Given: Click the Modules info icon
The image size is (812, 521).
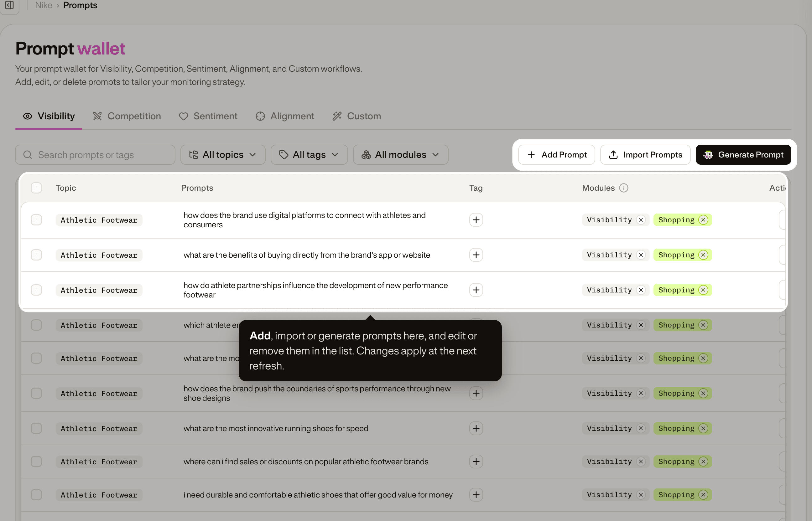Looking at the screenshot, I should pyautogui.click(x=623, y=188).
